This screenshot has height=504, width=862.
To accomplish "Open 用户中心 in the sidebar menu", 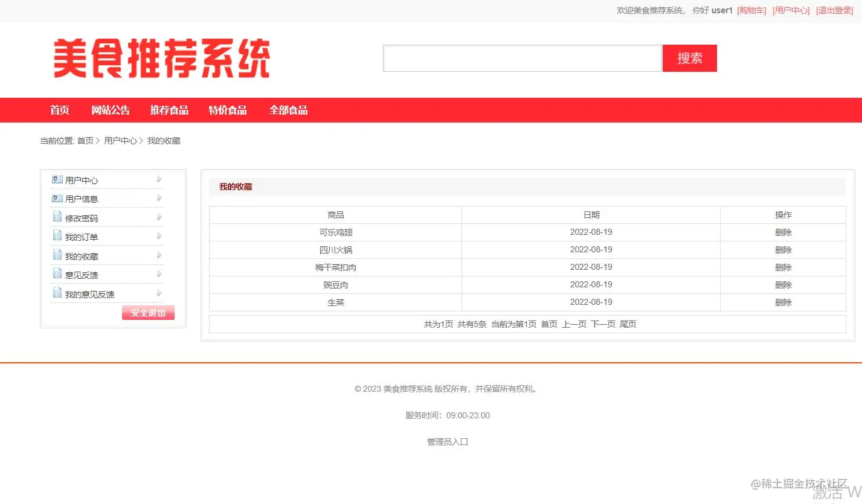I will [82, 180].
